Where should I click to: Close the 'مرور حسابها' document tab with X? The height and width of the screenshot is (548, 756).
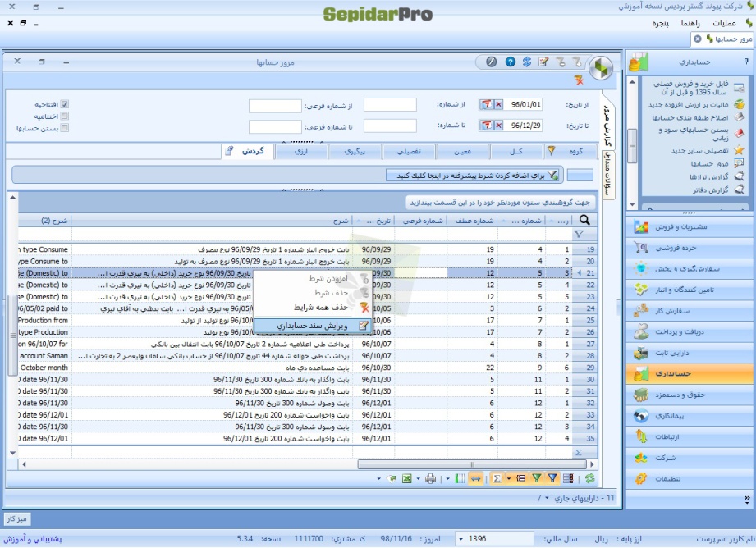pyautogui.click(x=697, y=39)
